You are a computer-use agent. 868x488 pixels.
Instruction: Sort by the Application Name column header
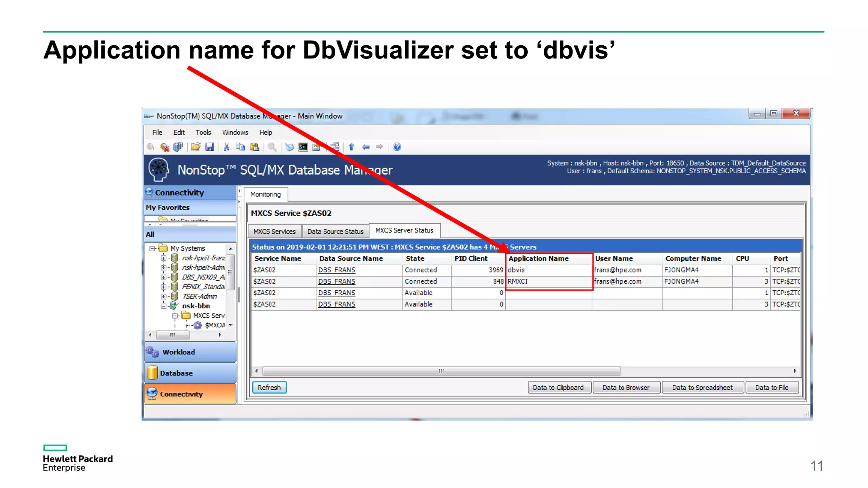[548, 258]
